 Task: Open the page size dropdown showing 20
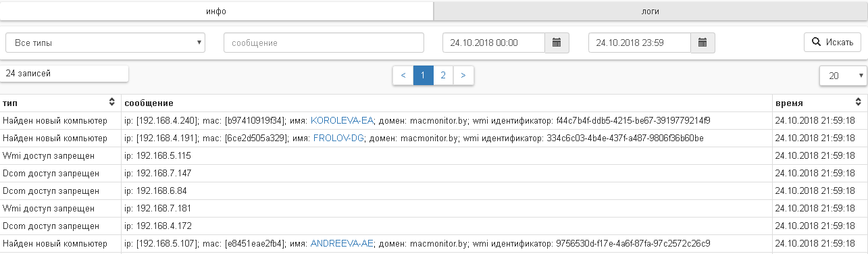pos(843,76)
